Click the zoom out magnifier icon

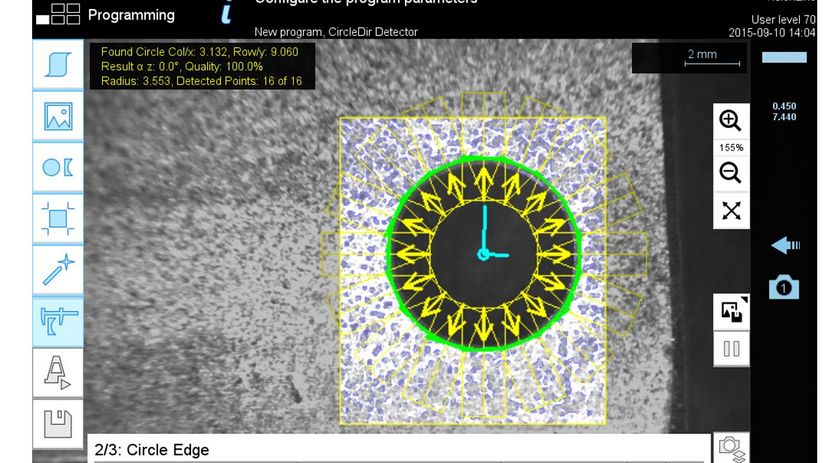pos(730,173)
